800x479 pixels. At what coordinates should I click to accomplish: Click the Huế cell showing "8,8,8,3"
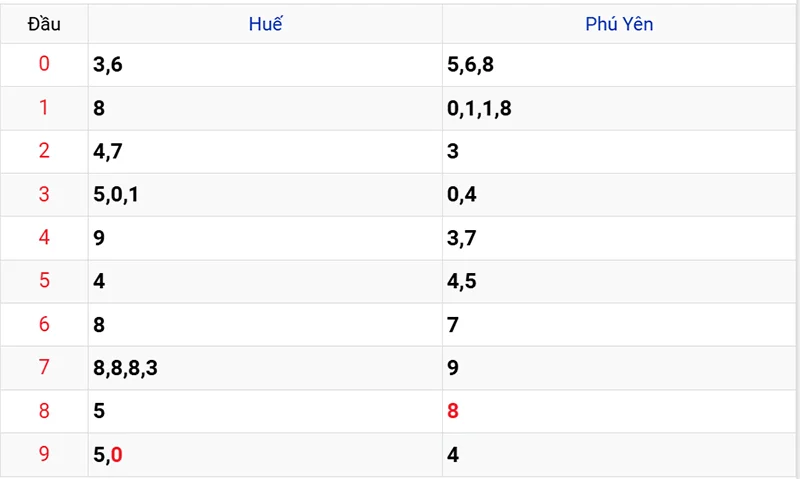coord(125,368)
